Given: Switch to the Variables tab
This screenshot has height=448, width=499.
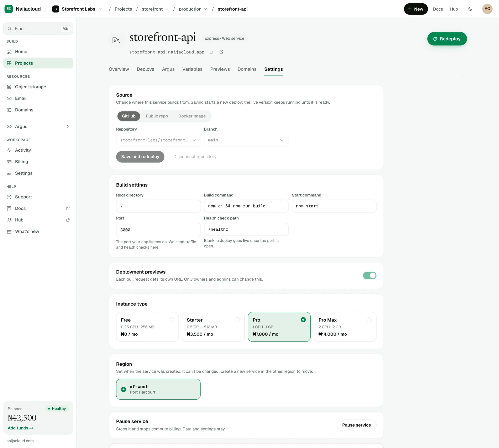Looking at the screenshot, I should 192,69.
